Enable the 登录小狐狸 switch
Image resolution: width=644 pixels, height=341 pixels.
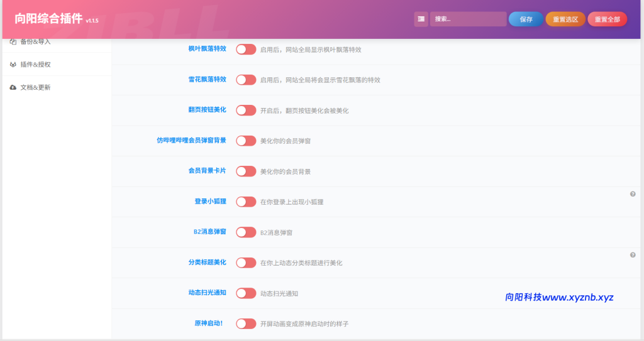pos(246,202)
